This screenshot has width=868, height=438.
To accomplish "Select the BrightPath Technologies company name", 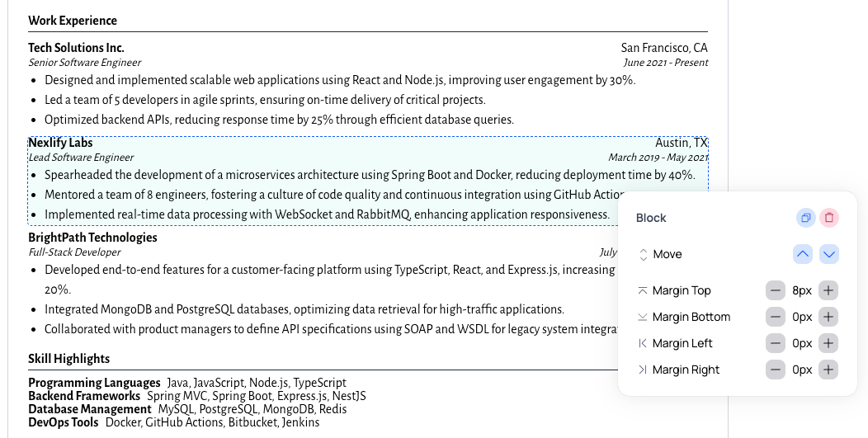I will (92, 238).
